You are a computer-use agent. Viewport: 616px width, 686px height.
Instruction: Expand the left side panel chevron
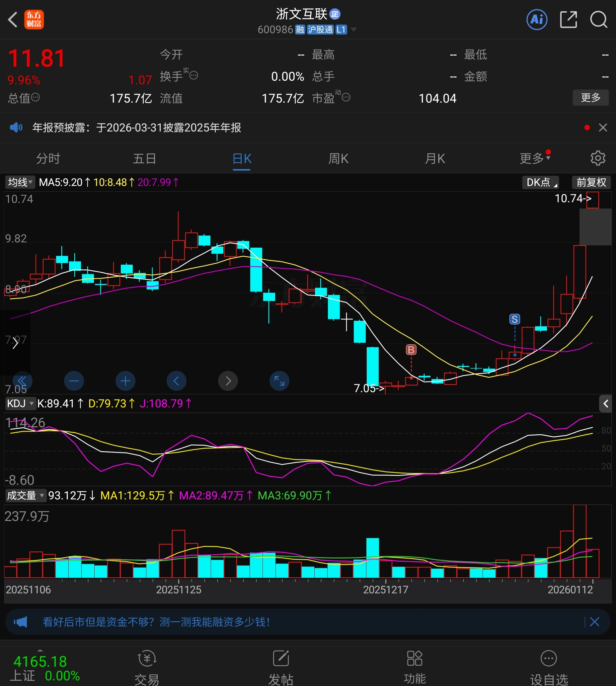(15, 343)
